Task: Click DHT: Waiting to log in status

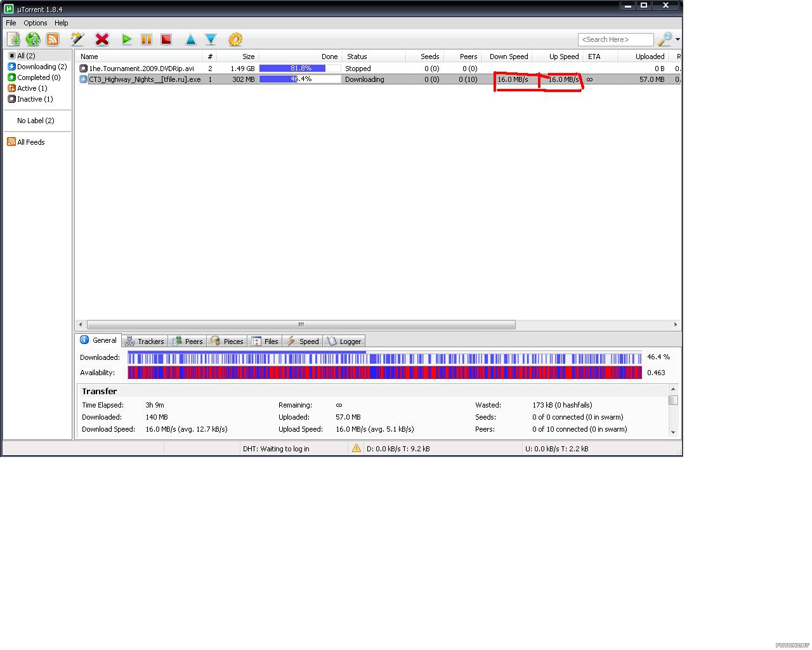Action: [x=276, y=449]
